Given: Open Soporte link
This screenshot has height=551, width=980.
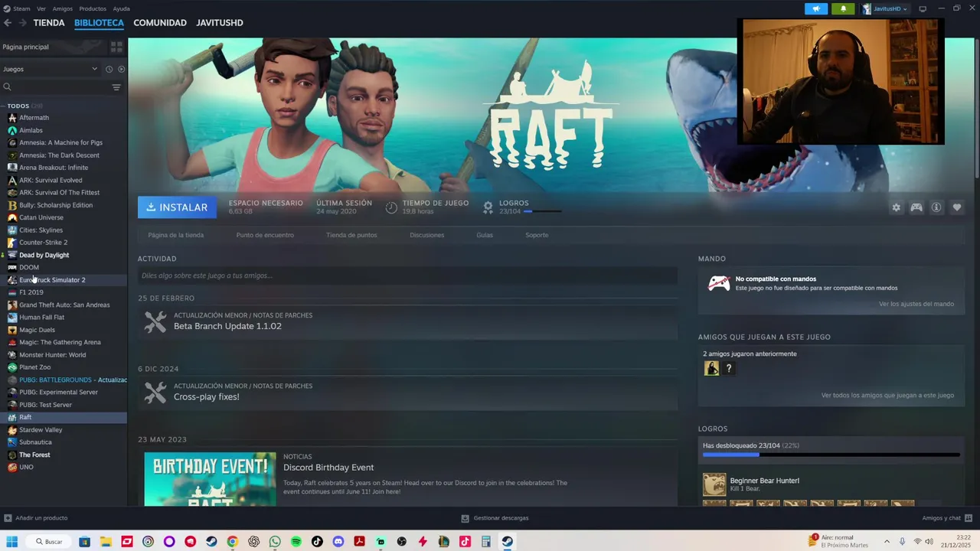Looking at the screenshot, I should click(537, 235).
